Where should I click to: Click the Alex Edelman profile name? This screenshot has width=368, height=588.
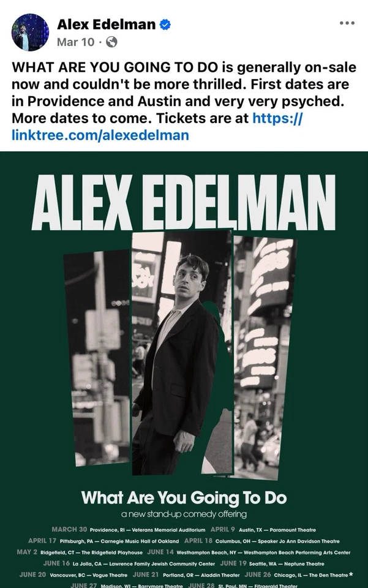pos(104,24)
